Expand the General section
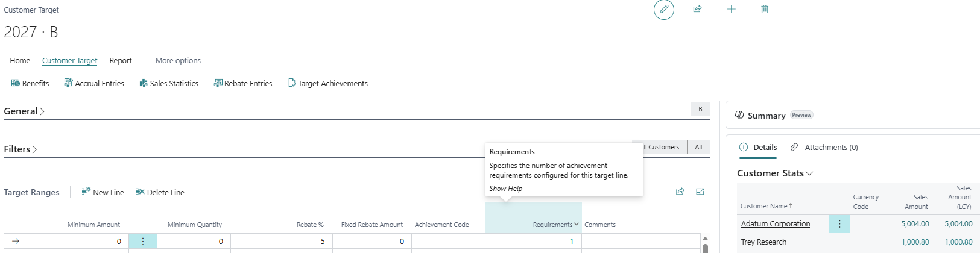Screen dimensions: 980x253 click(x=24, y=111)
